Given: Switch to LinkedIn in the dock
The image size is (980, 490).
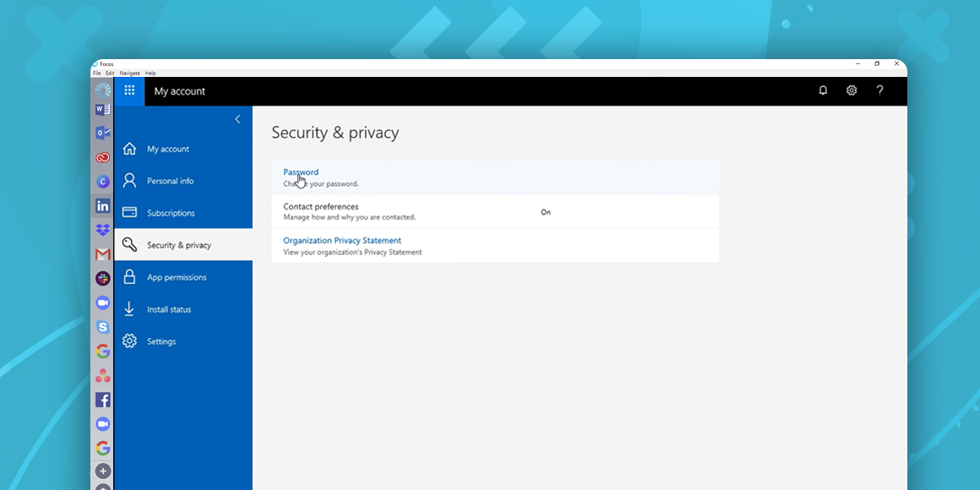Looking at the screenshot, I should click(102, 205).
